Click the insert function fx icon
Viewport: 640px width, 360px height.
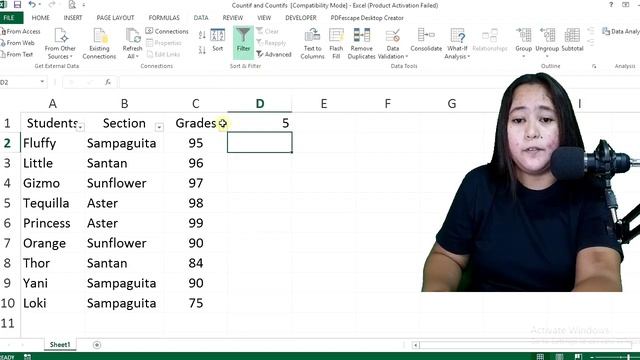pos(108,82)
